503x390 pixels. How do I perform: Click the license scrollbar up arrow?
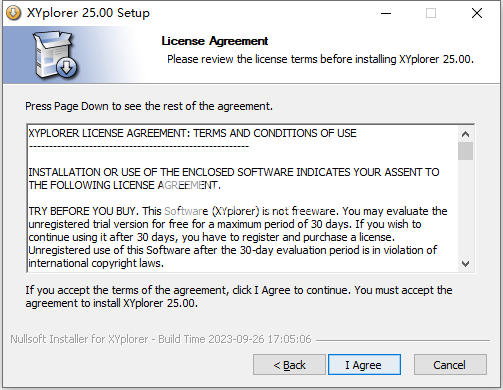(x=465, y=134)
